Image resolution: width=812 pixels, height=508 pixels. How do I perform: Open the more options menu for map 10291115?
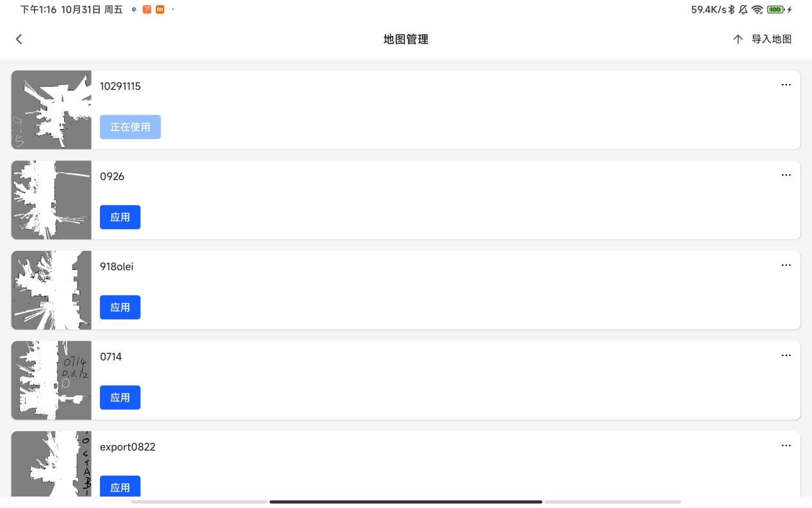point(786,85)
